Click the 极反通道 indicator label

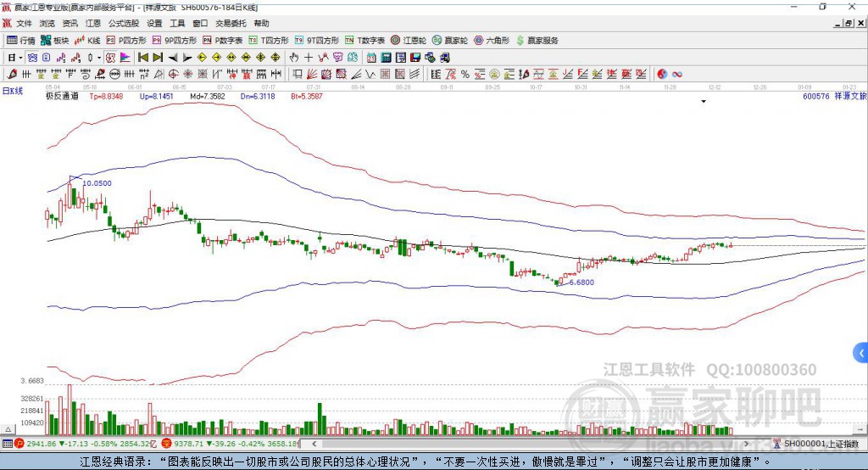62,96
